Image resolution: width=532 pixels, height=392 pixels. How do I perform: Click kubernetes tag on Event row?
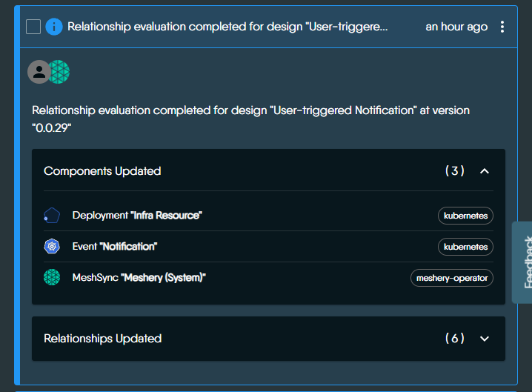pos(465,246)
